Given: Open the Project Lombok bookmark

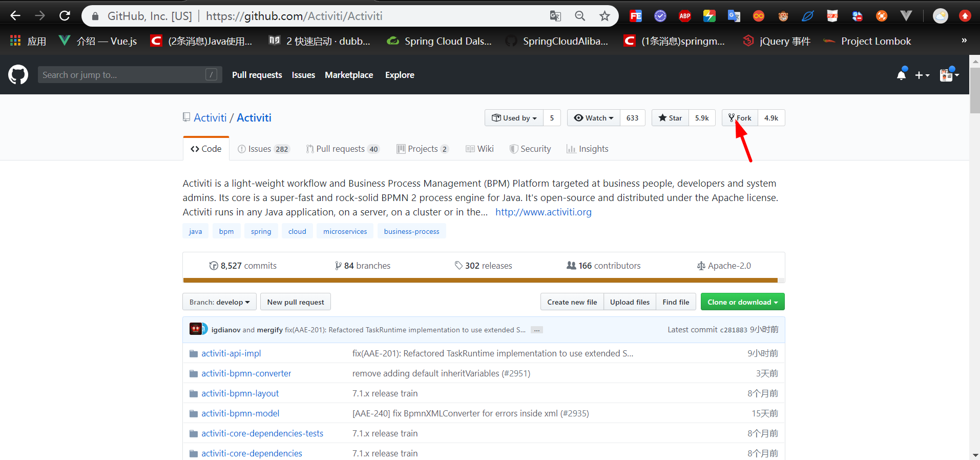Looking at the screenshot, I should 867,41.
